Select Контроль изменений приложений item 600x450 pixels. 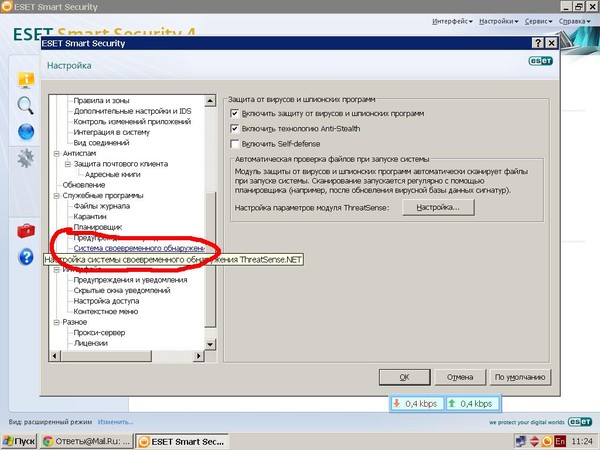click(x=132, y=122)
